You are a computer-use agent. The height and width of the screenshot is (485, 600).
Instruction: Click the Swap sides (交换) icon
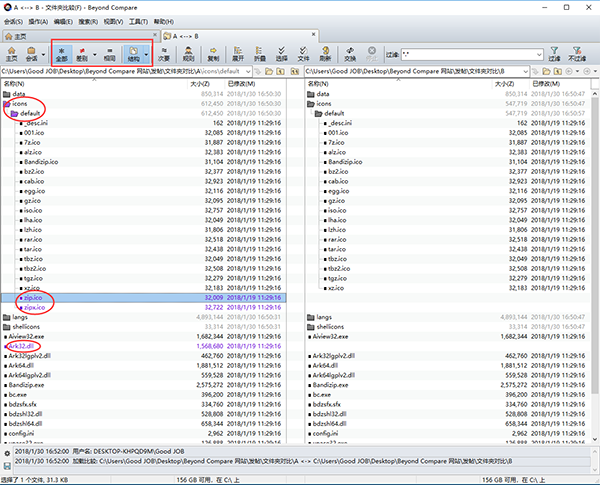click(x=350, y=54)
